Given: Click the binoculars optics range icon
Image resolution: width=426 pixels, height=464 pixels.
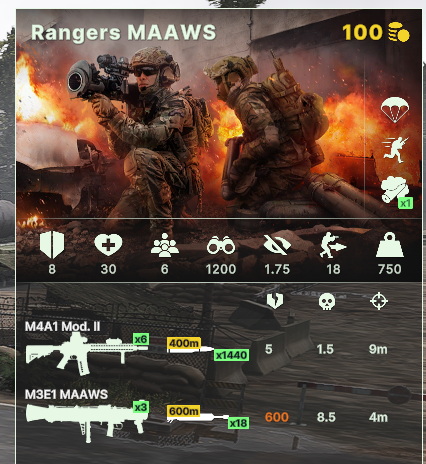Looking at the screenshot, I should (221, 246).
